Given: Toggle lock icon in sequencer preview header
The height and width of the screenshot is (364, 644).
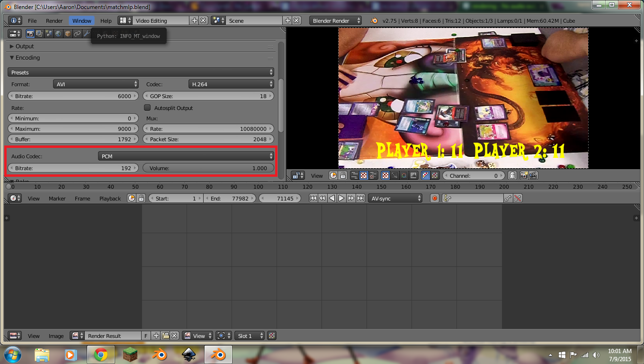Looking at the screenshot, I should [343, 175].
